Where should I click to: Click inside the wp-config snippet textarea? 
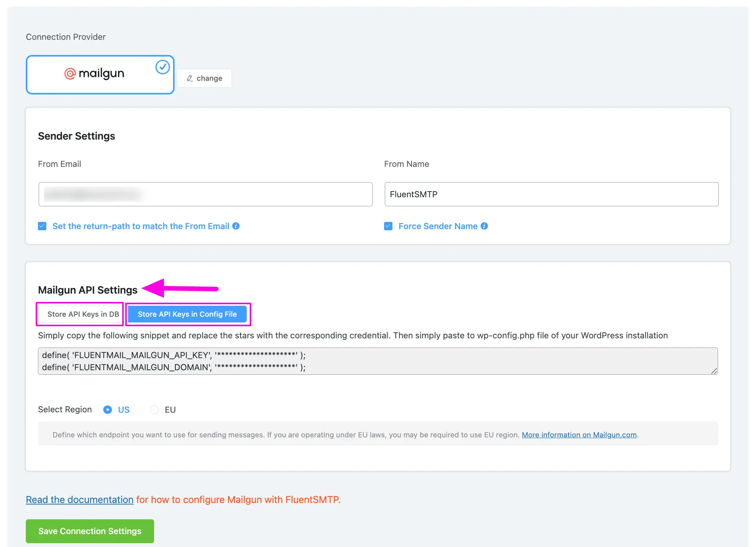(x=378, y=361)
